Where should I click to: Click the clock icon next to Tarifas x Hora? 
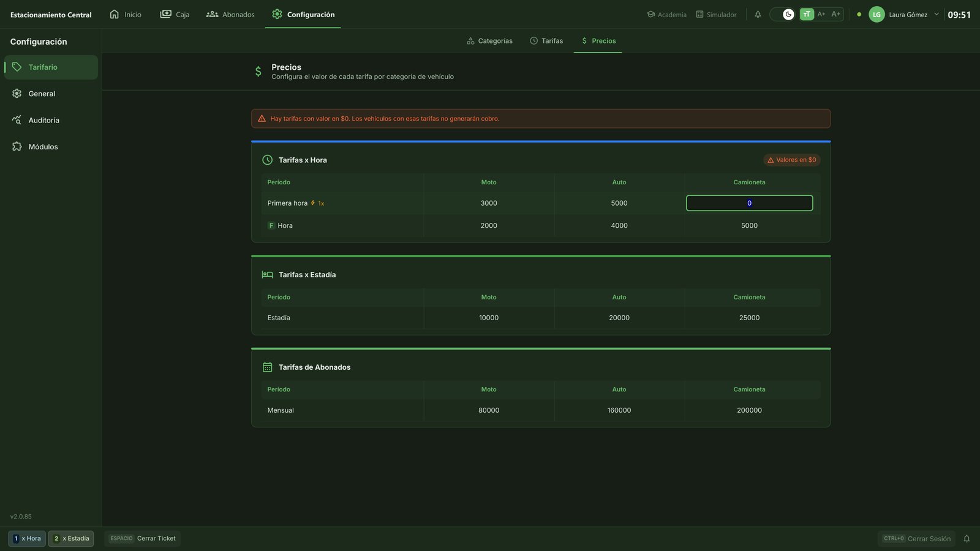[x=267, y=160]
